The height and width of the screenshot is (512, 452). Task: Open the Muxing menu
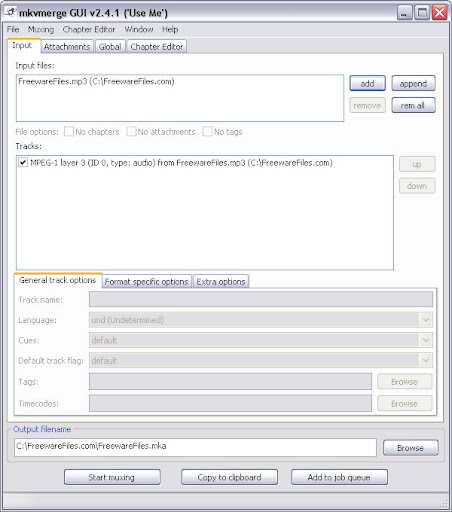pos(41,29)
